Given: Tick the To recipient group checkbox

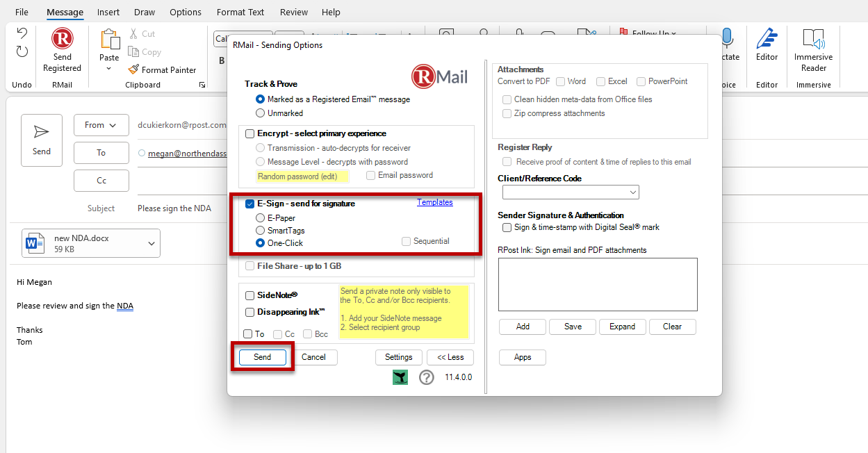Looking at the screenshot, I should 249,334.
